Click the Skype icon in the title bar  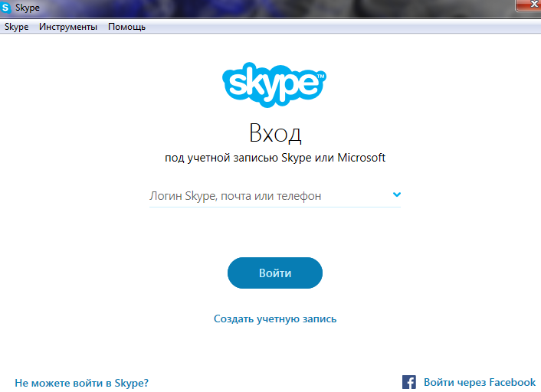coord(7,8)
